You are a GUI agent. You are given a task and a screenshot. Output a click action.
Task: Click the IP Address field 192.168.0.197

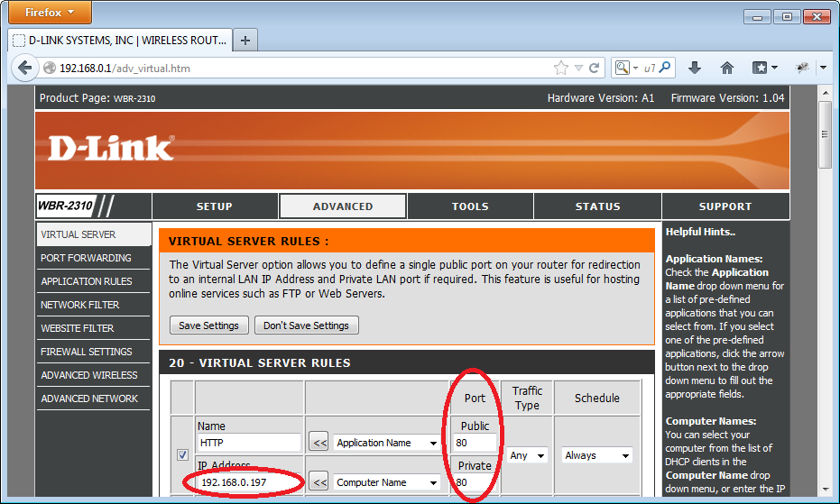click(249, 482)
